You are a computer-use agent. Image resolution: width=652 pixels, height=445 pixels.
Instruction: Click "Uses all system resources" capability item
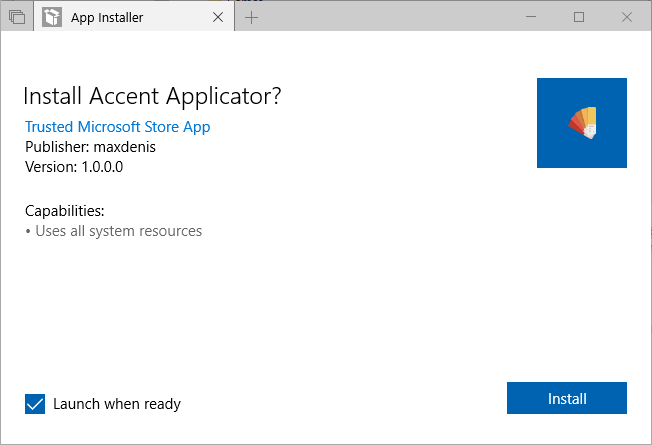[x=116, y=231]
